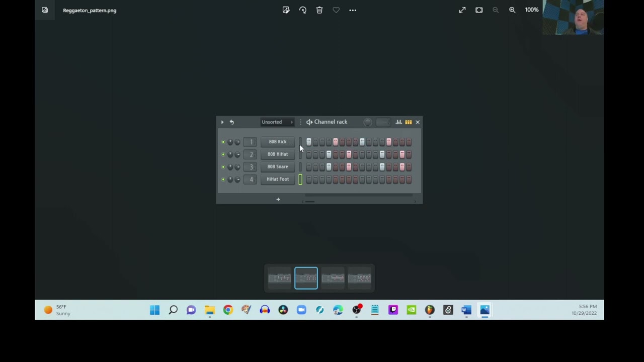Add the photo to favorites with the heart

[336, 10]
